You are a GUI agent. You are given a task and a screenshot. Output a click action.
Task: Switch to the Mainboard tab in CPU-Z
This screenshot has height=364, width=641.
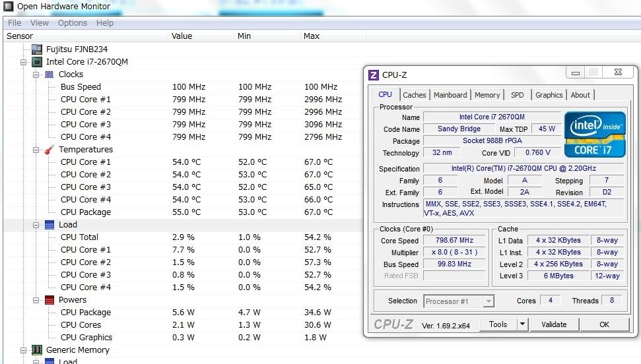pyautogui.click(x=450, y=95)
